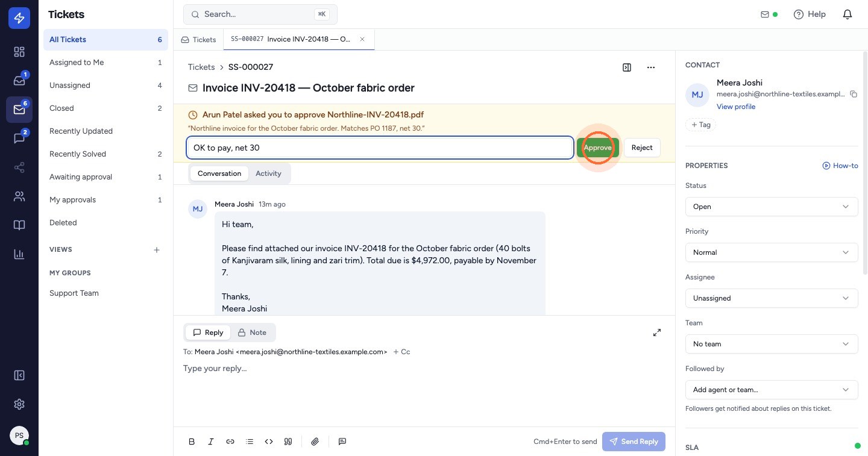Open the Priority dropdown showing Normal

pyautogui.click(x=772, y=252)
